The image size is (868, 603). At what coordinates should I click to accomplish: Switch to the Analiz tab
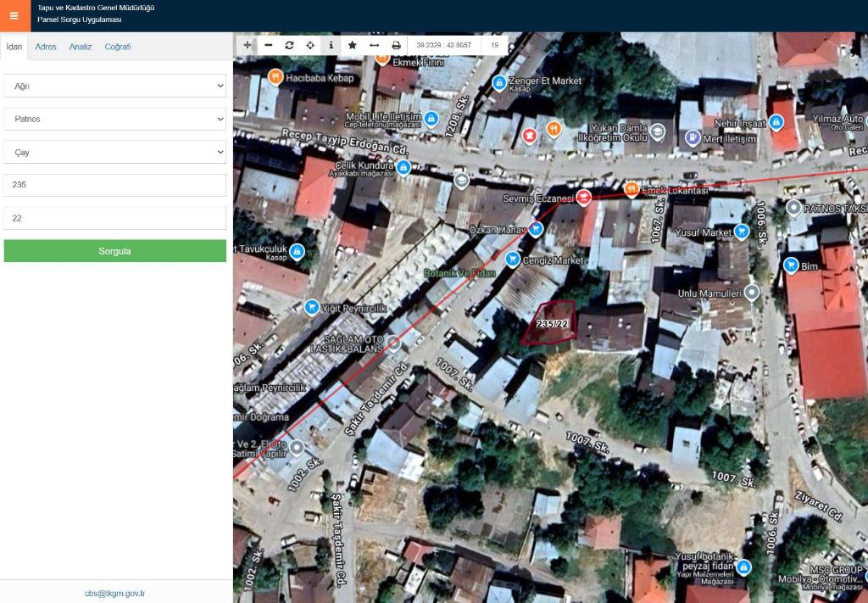81,47
